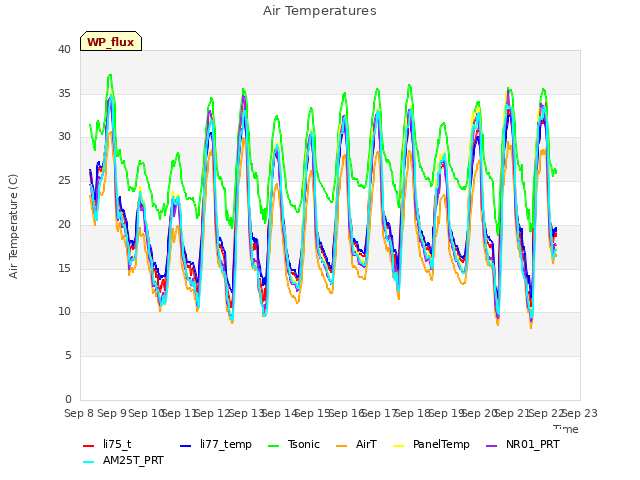Click the Air Temperatures chart title
Screen dimensions: 640x480
(x=320, y=11)
